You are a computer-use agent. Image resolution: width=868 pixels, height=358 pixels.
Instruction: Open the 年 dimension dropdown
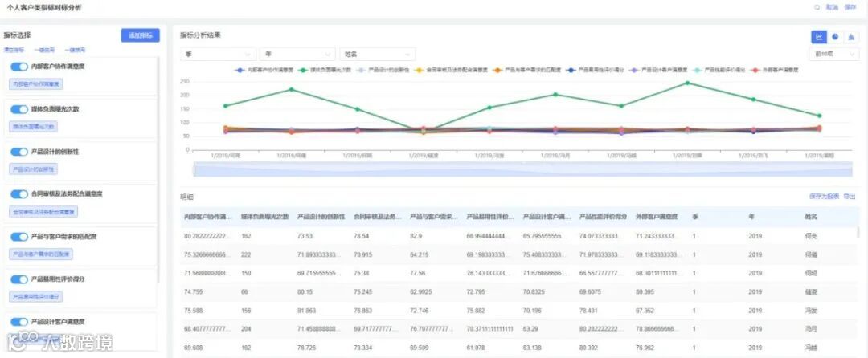[x=298, y=54]
